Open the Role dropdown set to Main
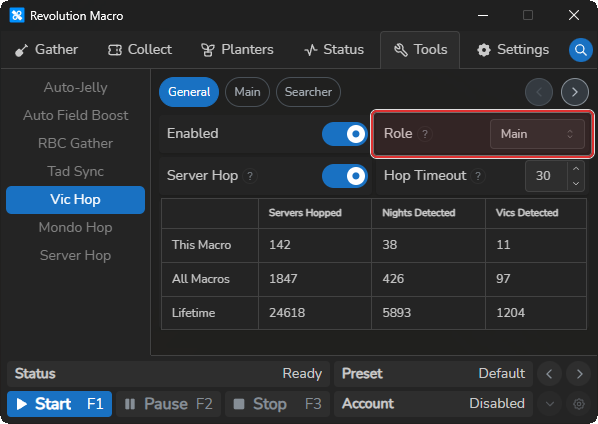 (x=537, y=134)
